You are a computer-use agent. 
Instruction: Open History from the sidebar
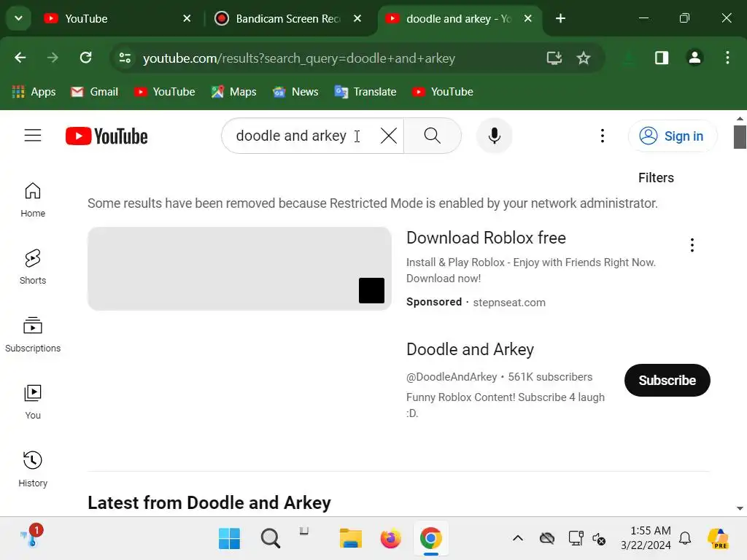pyautogui.click(x=33, y=469)
